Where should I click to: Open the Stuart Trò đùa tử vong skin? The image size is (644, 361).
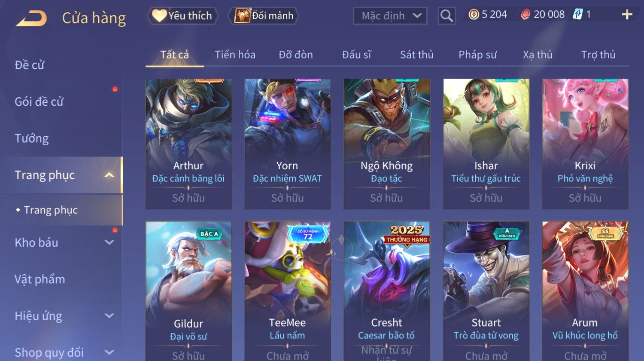pyautogui.click(x=486, y=291)
